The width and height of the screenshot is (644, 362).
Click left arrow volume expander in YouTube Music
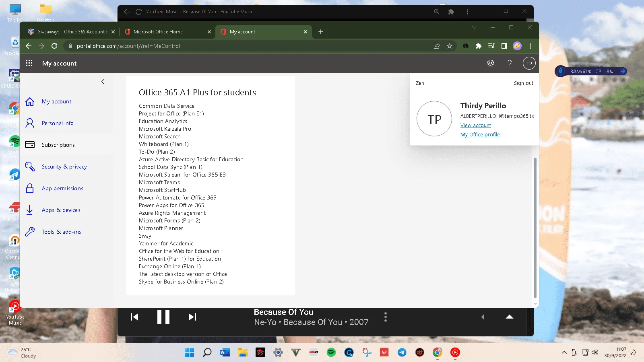(x=483, y=317)
